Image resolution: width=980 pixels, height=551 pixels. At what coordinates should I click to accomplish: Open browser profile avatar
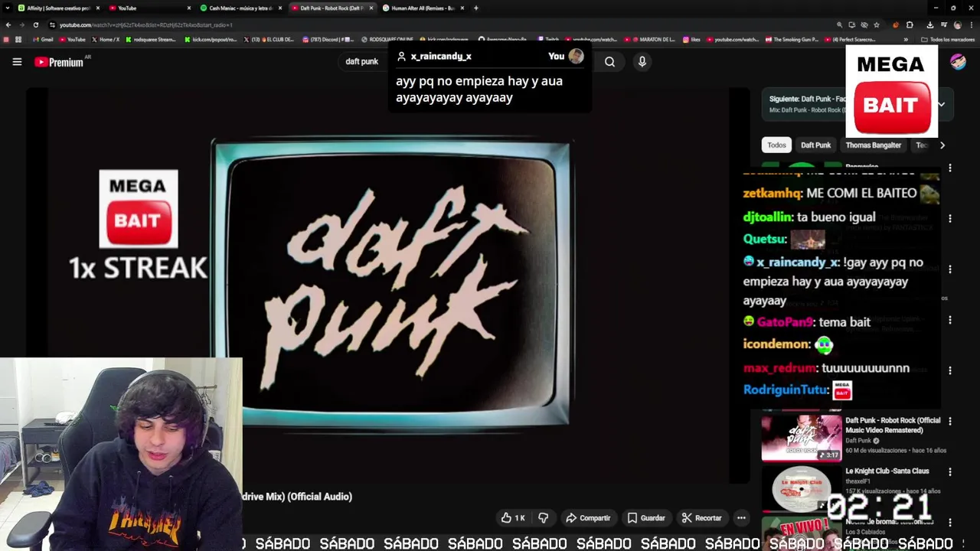point(957,24)
